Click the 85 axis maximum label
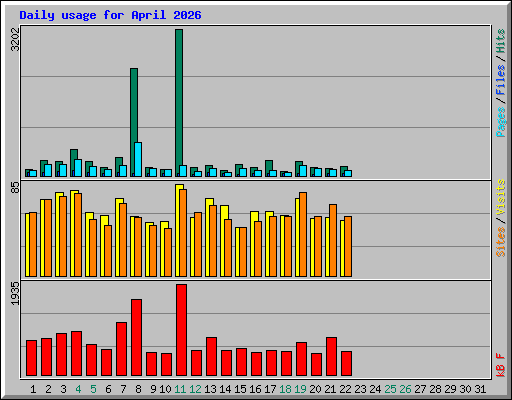 15,188
